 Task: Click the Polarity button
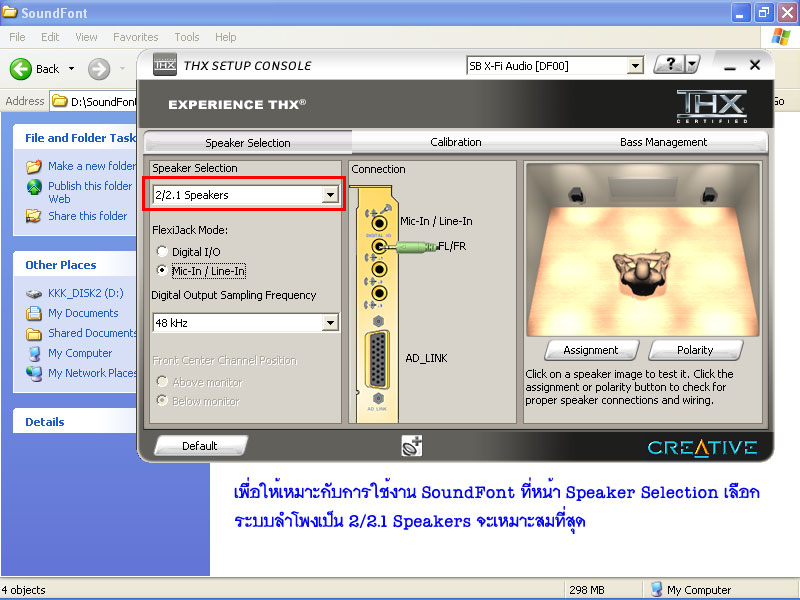(695, 350)
